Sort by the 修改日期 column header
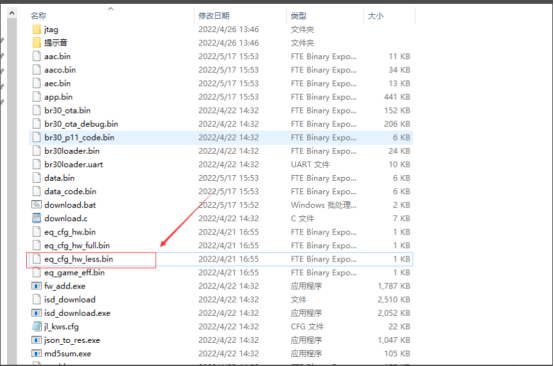 coord(214,16)
